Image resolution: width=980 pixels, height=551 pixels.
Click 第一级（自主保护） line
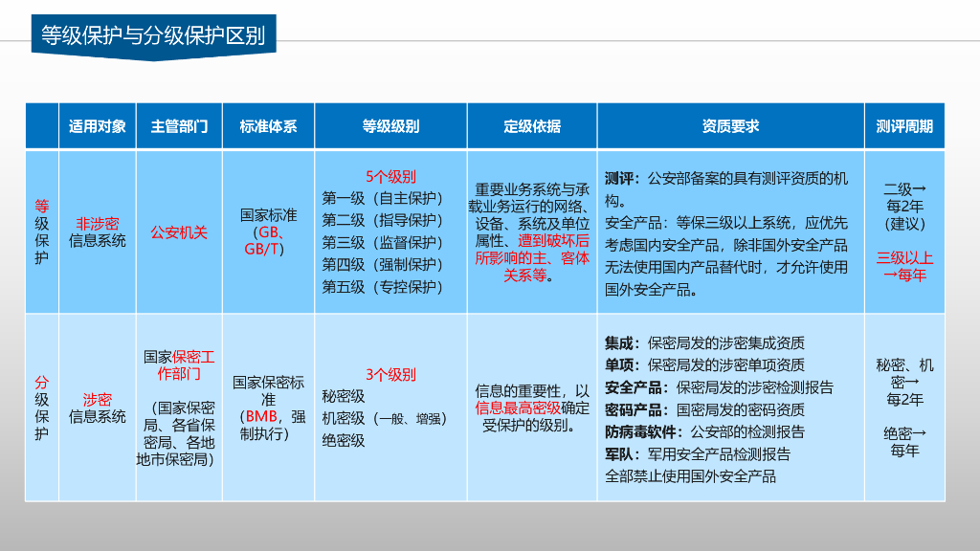click(383, 199)
